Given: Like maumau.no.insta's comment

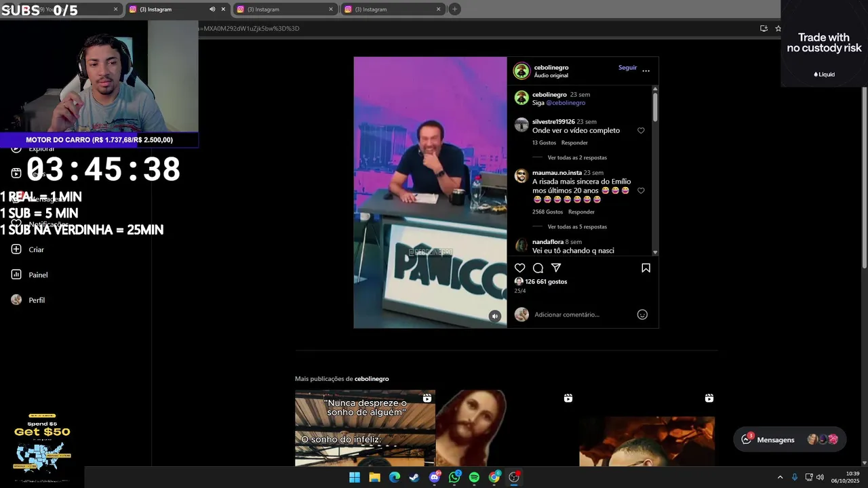Looking at the screenshot, I should pos(641,190).
